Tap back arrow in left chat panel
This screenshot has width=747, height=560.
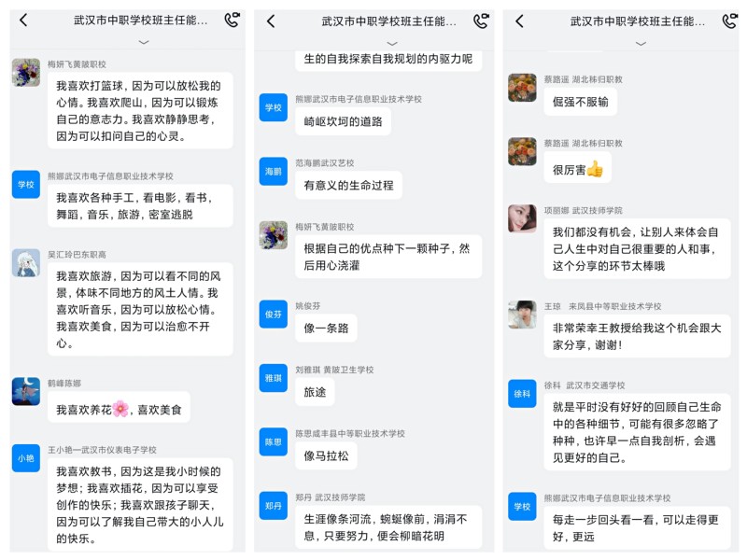click(23, 20)
